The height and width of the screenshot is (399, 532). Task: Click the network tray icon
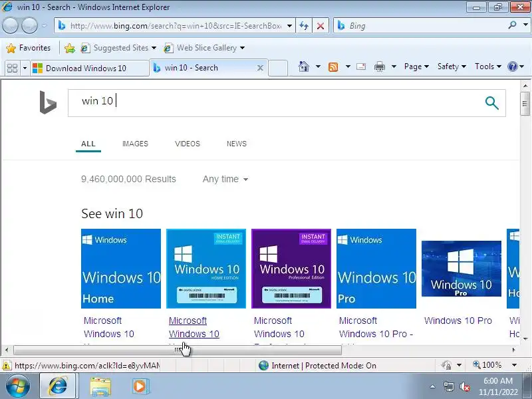448,386
